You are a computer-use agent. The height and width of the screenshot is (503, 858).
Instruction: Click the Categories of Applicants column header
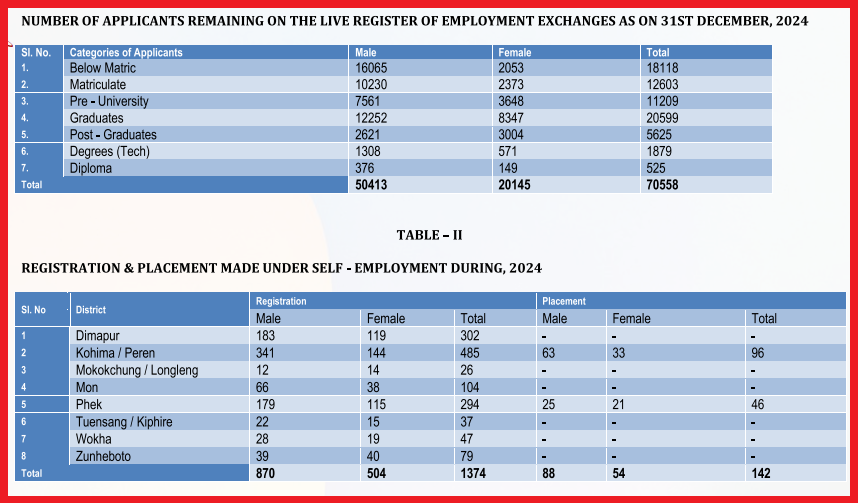click(126, 52)
